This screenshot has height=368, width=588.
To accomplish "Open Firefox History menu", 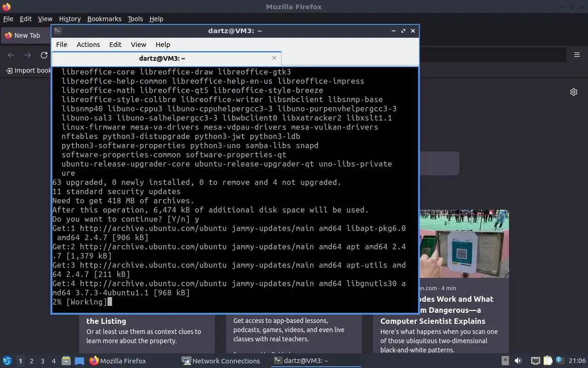I will (x=70, y=19).
